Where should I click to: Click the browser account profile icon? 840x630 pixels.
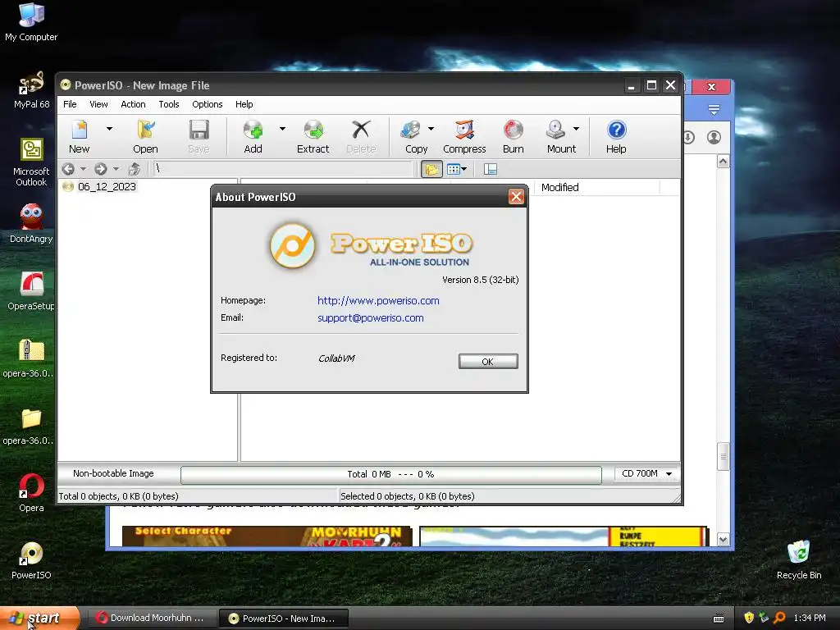tap(714, 138)
